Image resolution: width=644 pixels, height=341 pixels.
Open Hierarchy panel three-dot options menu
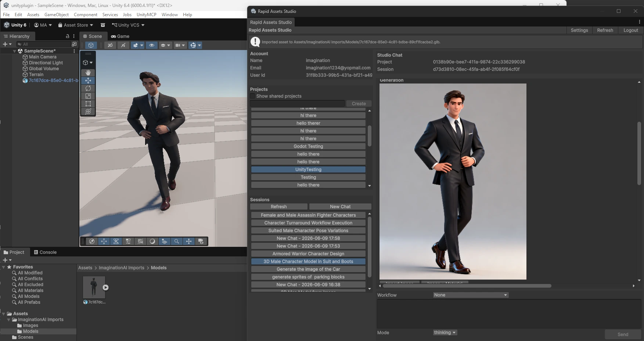tap(74, 36)
